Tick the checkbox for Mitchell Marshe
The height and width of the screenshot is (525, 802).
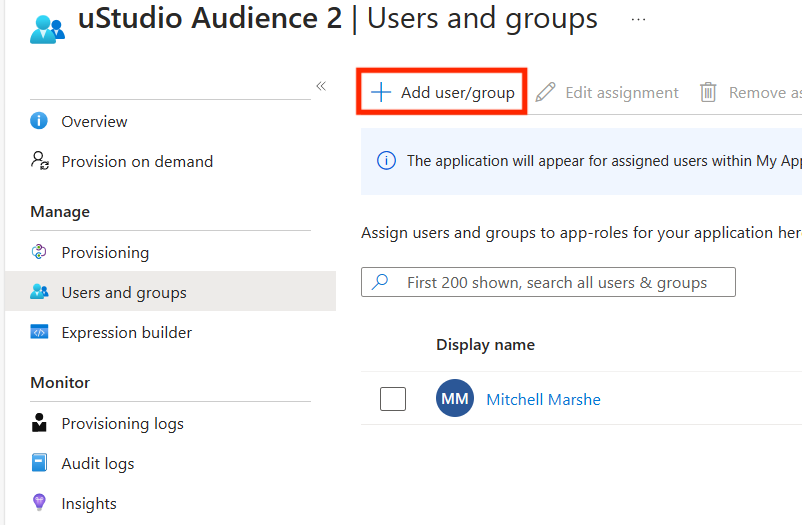pos(393,399)
